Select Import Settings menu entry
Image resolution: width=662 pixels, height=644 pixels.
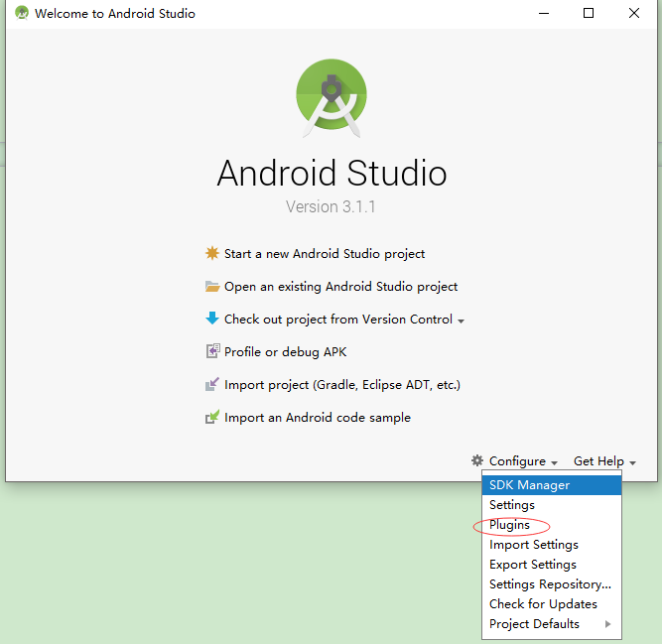(552, 545)
